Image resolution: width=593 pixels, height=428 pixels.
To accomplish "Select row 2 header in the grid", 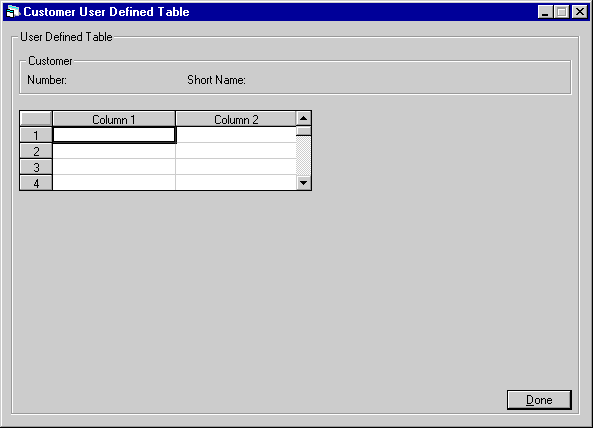I will (x=36, y=151).
